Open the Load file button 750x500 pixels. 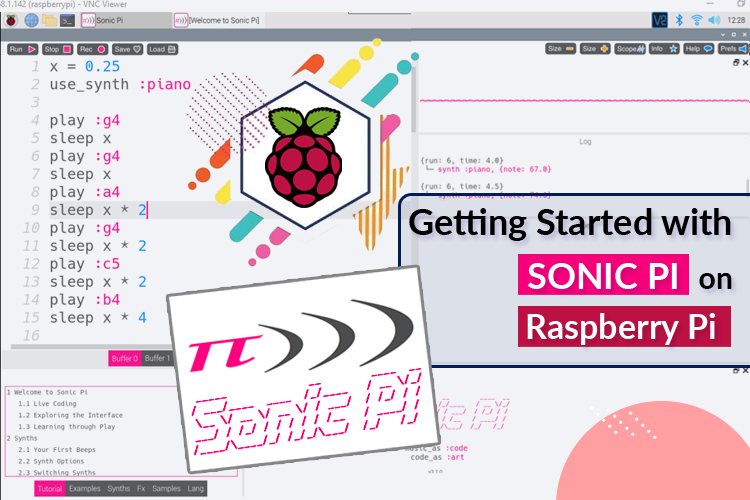pos(162,49)
